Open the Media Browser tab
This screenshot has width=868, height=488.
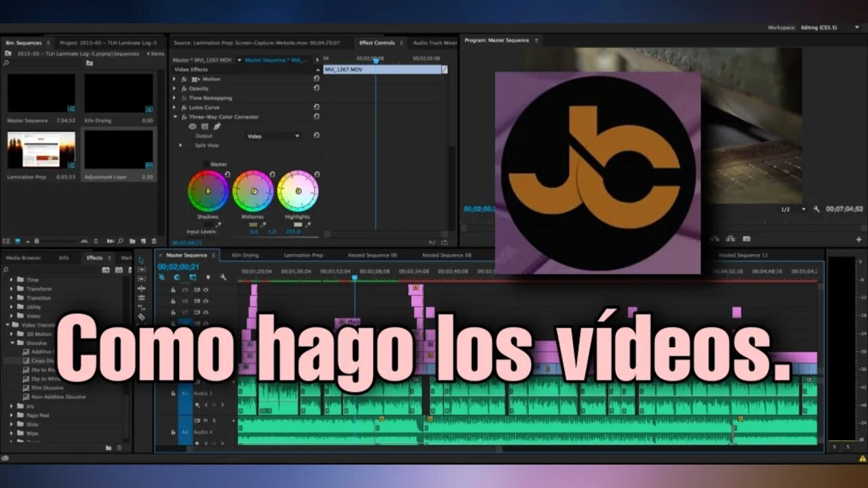coord(23,258)
